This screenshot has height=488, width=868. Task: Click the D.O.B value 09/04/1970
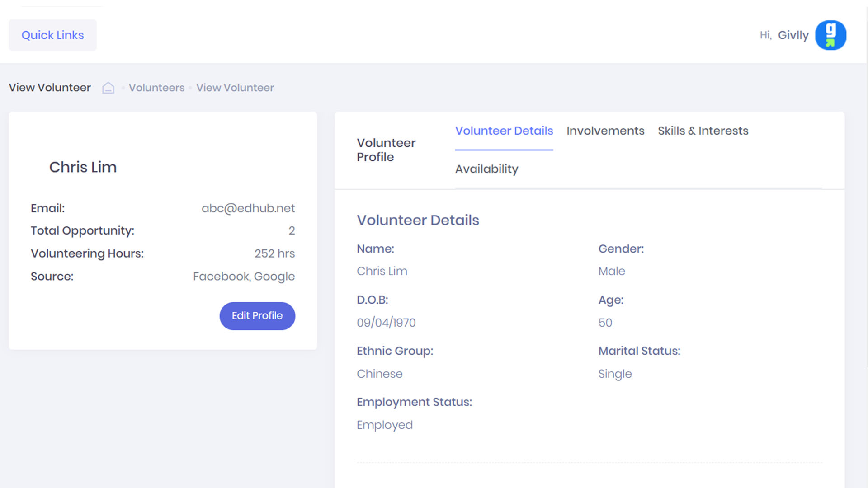pyautogui.click(x=386, y=323)
